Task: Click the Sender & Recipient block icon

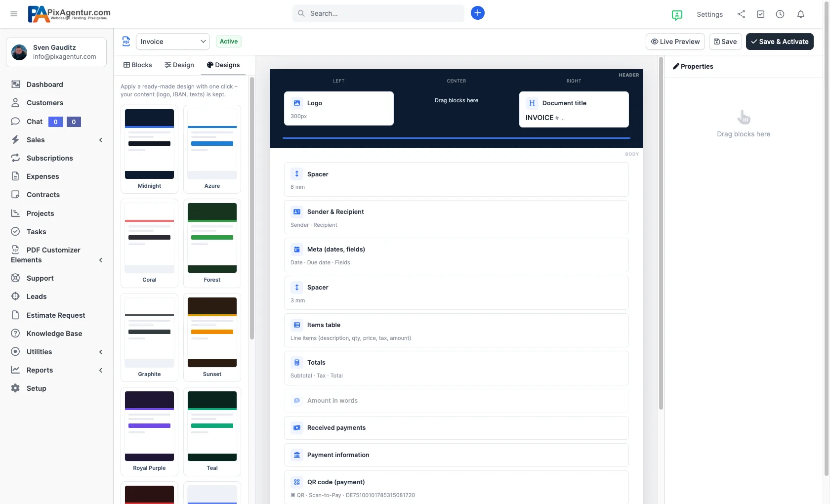Action: pyautogui.click(x=297, y=212)
